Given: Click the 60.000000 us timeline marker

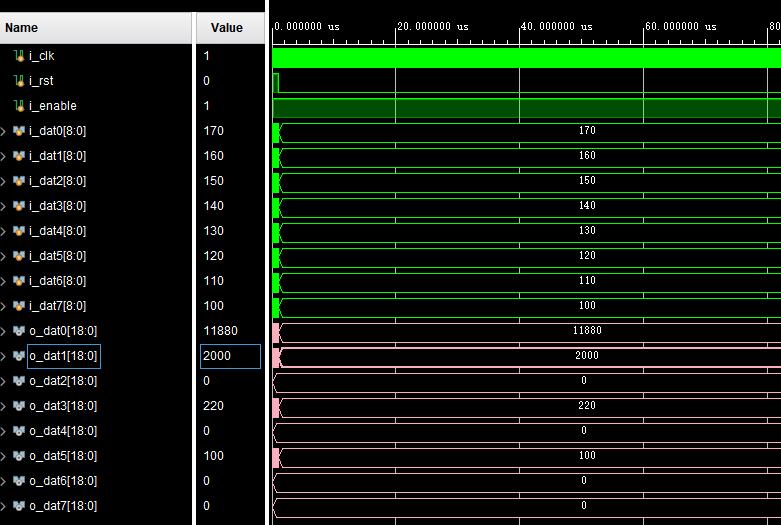Looking at the screenshot, I should pyautogui.click(x=681, y=26).
